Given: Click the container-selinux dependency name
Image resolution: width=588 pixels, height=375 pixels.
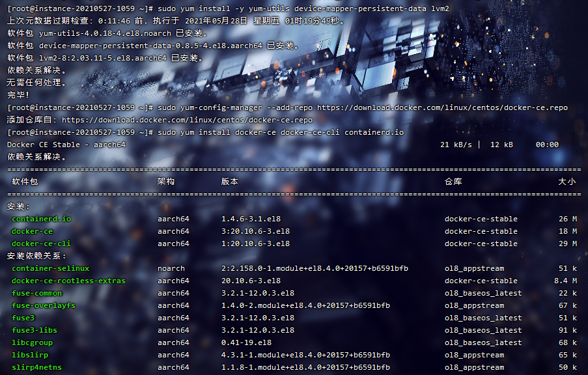Looking at the screenshot, I should coord(51,268).
